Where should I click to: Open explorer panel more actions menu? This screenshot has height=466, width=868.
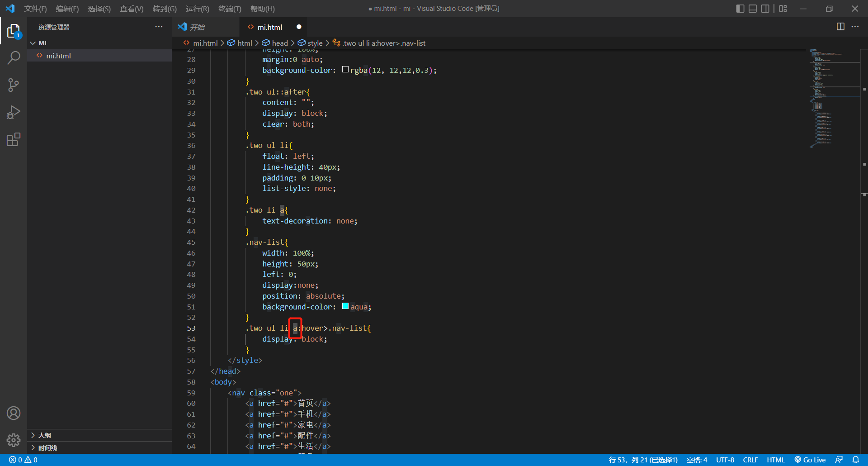[159, 27]
